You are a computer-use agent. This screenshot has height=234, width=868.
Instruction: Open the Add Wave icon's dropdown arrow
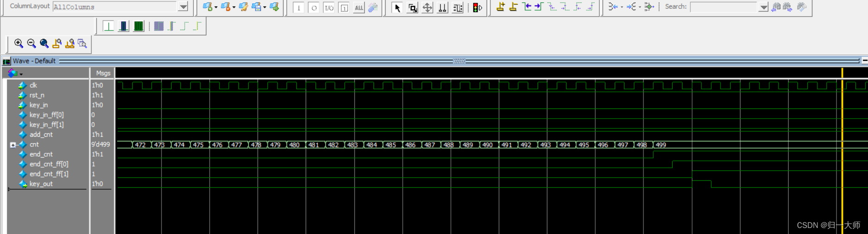216,7
